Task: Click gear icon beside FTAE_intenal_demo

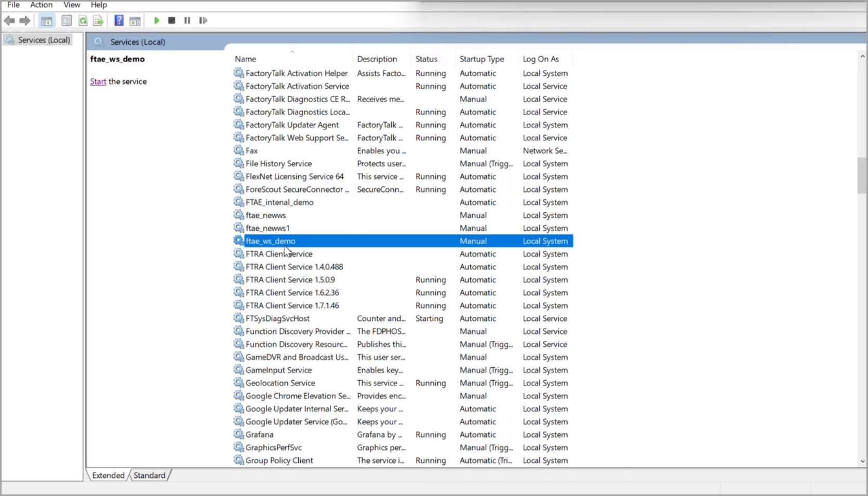Action: click(x=238, y=202)
